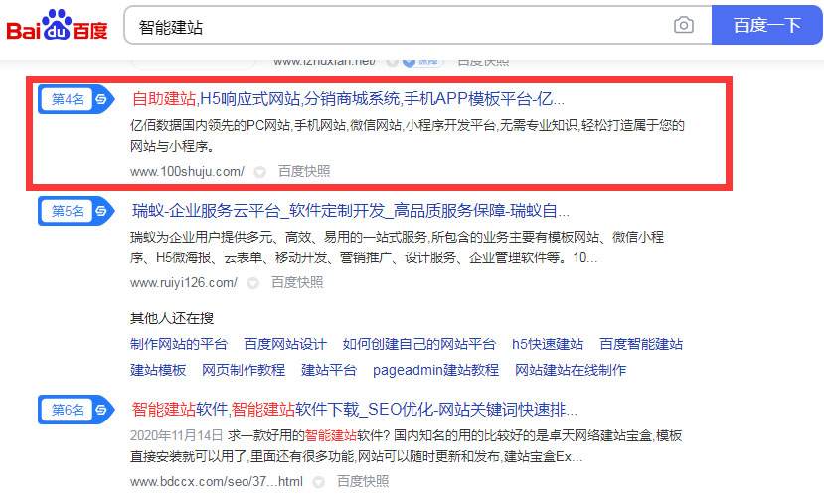Search related term 建站模板
The width and height of the screenshot is (824, 504).
coord(158,370)
